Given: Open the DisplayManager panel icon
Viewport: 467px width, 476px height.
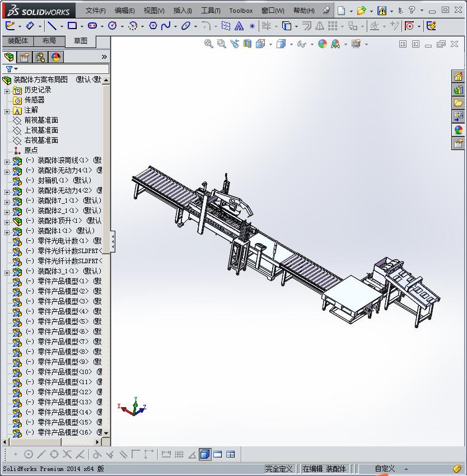Looking at the screenshot, I should (x=55, y=57).
